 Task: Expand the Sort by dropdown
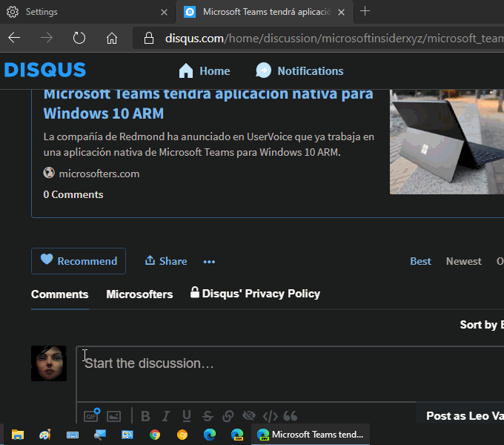click(482, 325)
